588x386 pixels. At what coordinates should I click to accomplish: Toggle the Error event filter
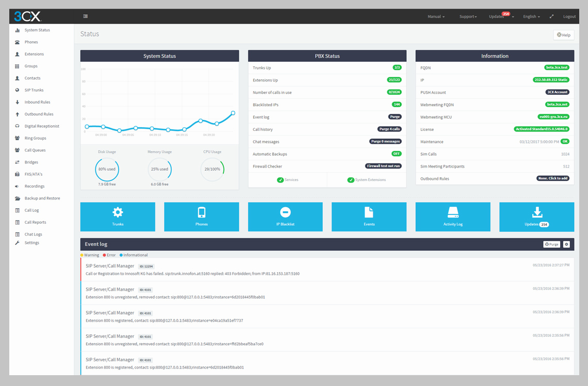click(x=109, y=255)
